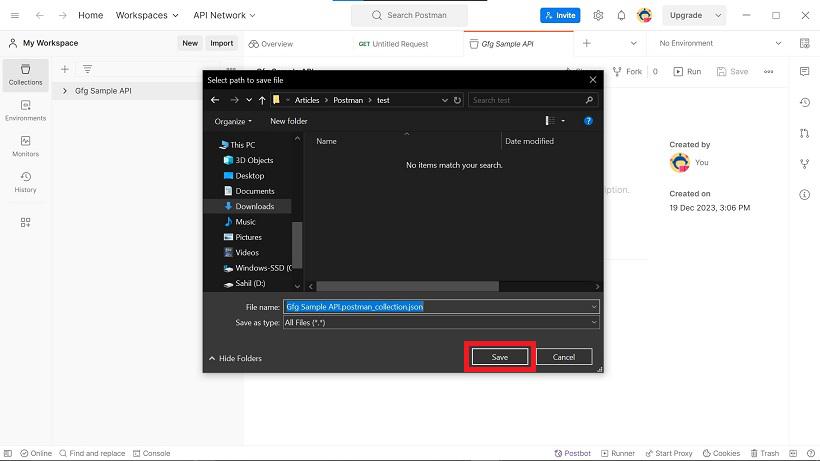Open the changelog icon in right sidebar
This screenshot has width=820, height=461.
point(804,102)
